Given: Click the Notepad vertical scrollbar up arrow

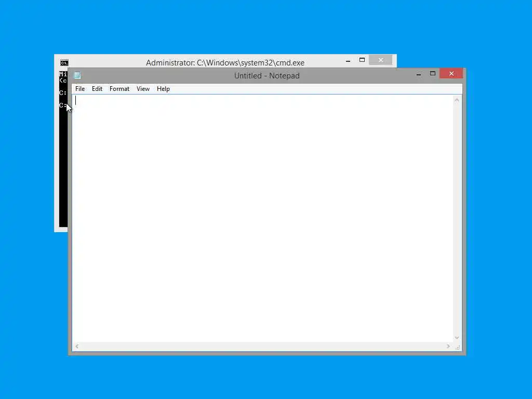Looking at the screenshot, I should 457,100.
